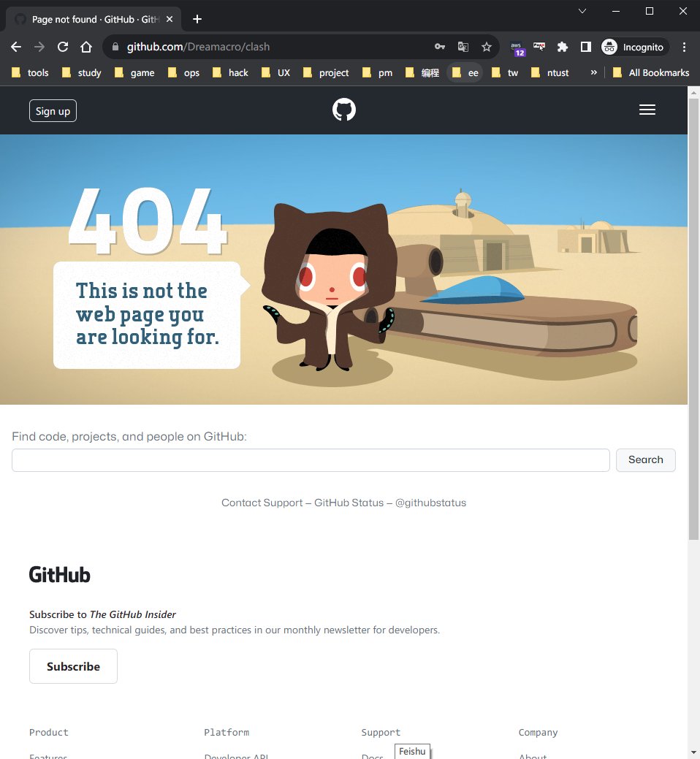Expand hidden bookmarks double chevron

point(593,72)
